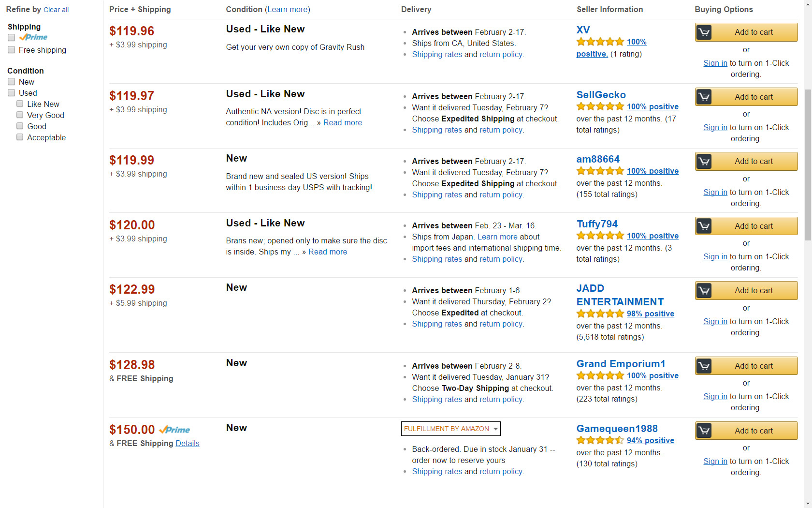Click the vertical page scrollbar thumb

(x=808, y=164)
